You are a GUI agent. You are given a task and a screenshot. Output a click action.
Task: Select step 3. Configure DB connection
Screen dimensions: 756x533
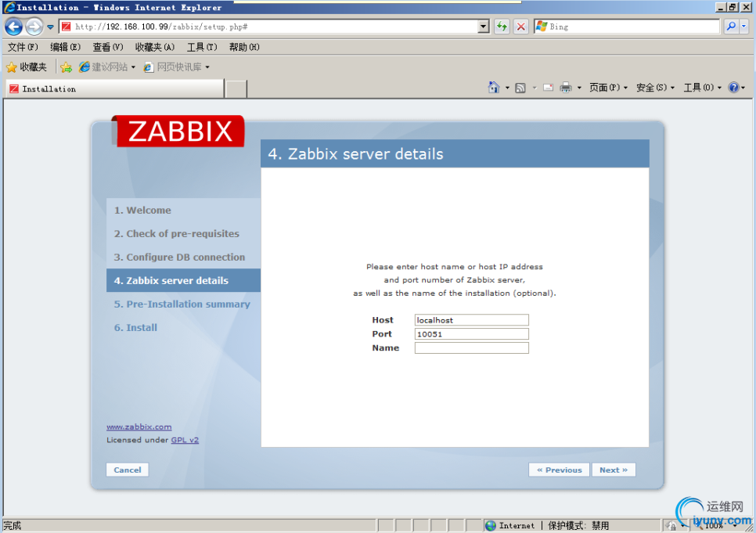click(179, 257)
